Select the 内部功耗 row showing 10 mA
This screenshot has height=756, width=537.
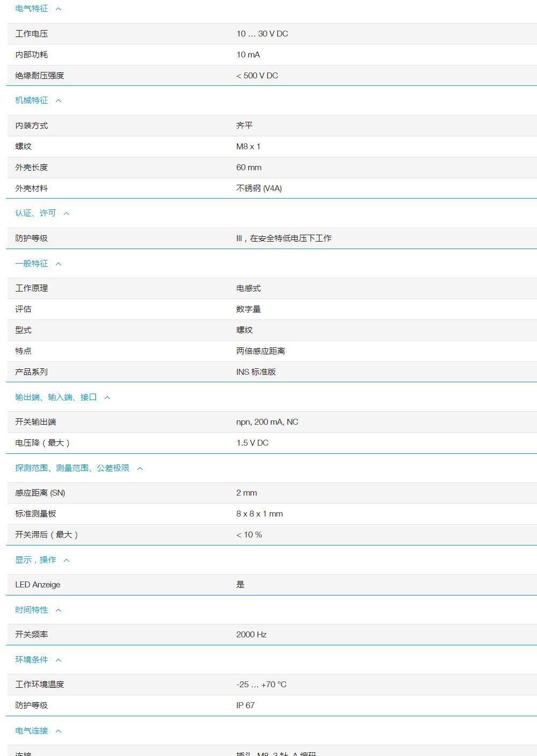click(268, 54)
